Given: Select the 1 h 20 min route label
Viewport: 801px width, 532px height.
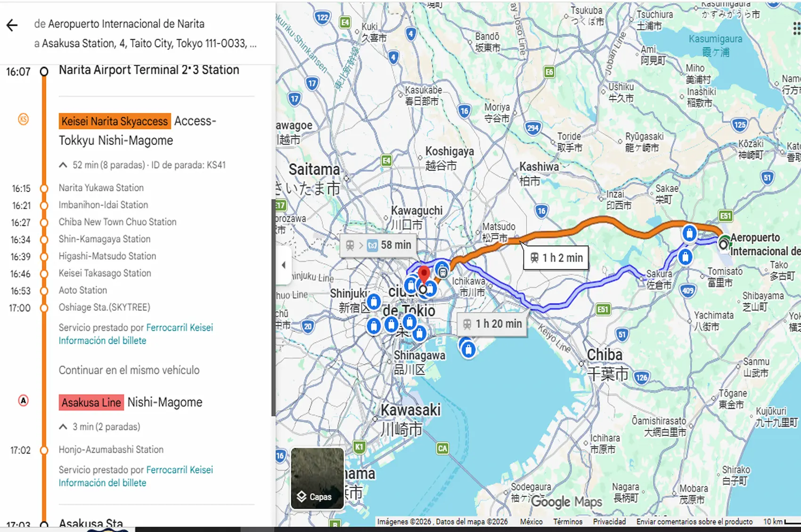Looking at the screenshot, I should [492, 324].
